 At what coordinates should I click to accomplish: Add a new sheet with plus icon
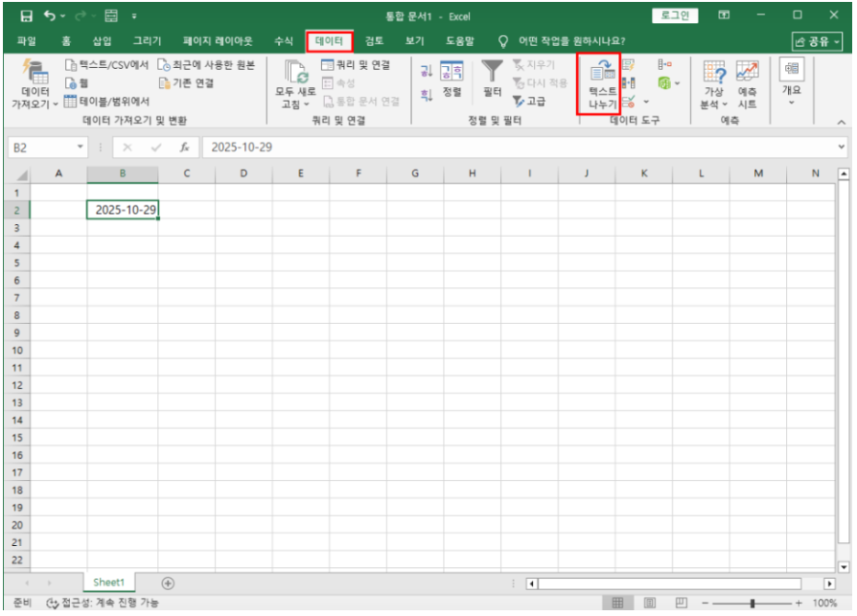tap(168, 582)
